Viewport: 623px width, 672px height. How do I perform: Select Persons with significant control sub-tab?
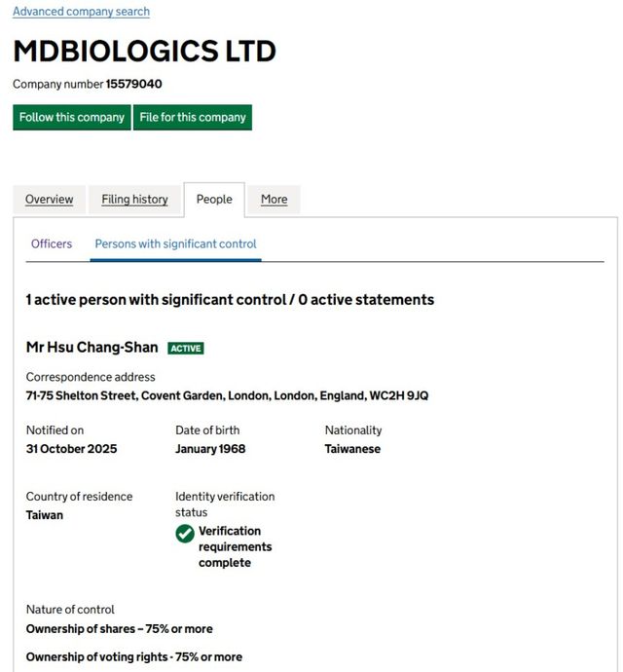(x=175, y=243)
